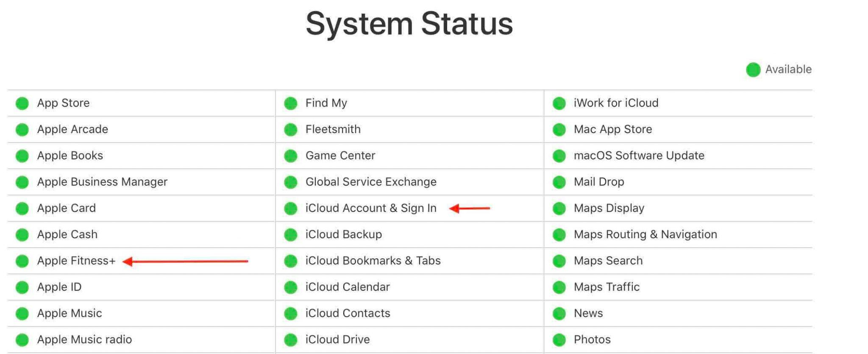Click the green indicator next to Maps Traffic

pos(559,287)
